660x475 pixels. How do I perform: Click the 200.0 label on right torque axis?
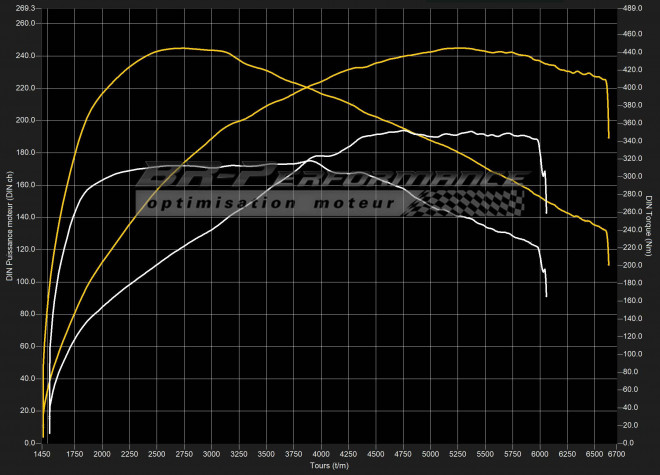631,265
